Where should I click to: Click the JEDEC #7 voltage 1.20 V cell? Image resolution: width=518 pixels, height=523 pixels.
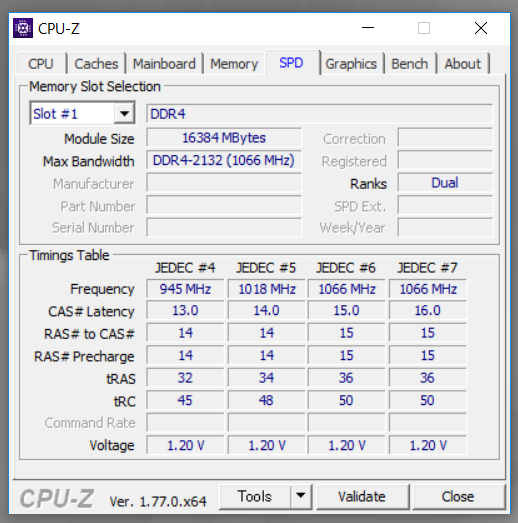coord(428,445)
